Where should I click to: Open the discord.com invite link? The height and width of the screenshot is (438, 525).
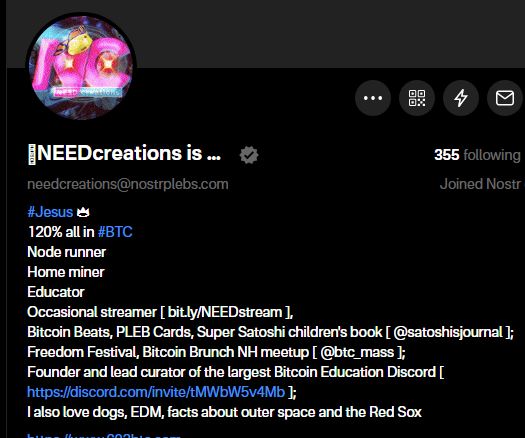[156, 392]
